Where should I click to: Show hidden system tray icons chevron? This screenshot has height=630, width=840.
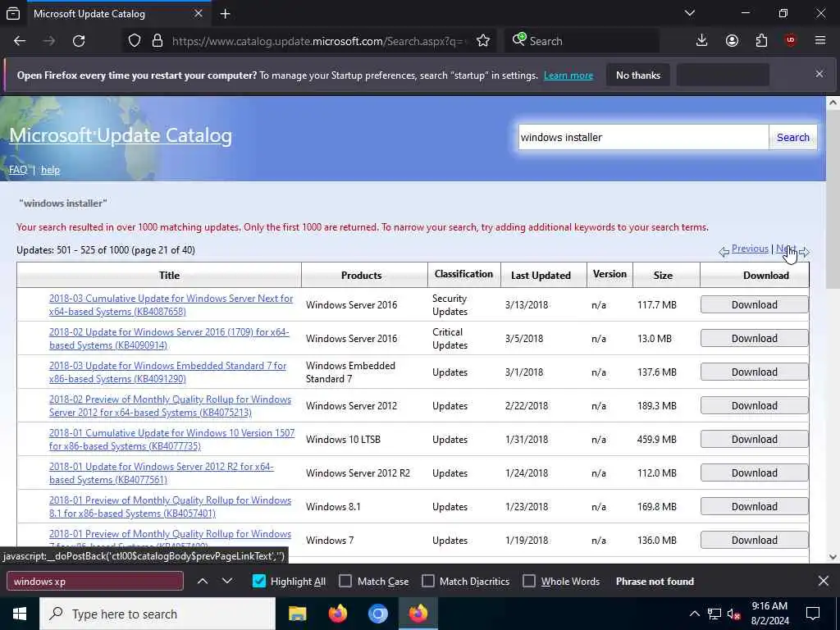tap(694, 614)
